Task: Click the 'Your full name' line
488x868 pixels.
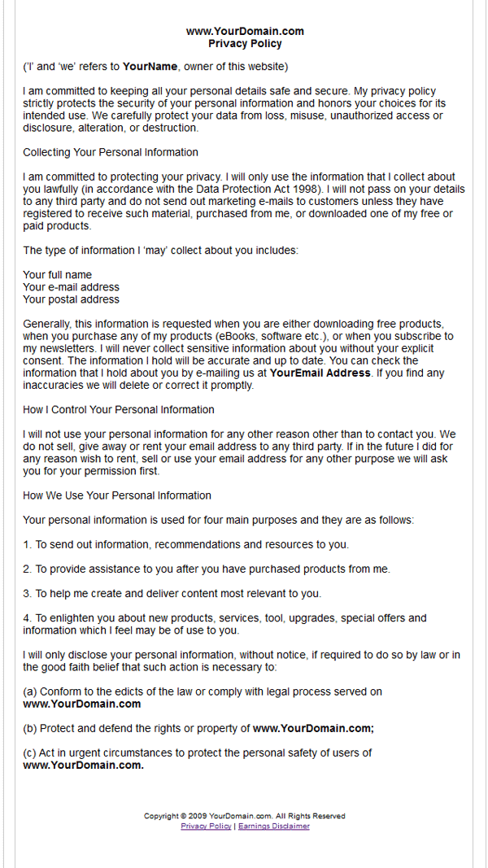Action: pyautogui.click(x=58, y=275)
